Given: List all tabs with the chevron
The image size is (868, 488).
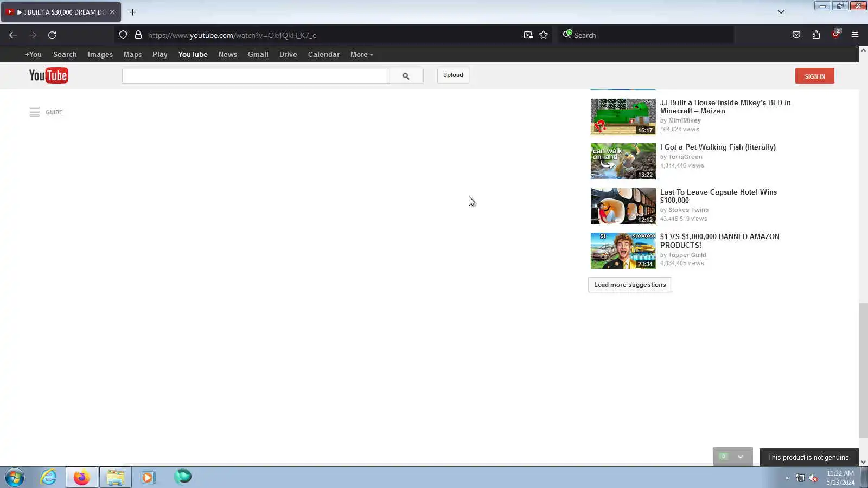Looking at the screenshot, I should (x=781, y=12).
